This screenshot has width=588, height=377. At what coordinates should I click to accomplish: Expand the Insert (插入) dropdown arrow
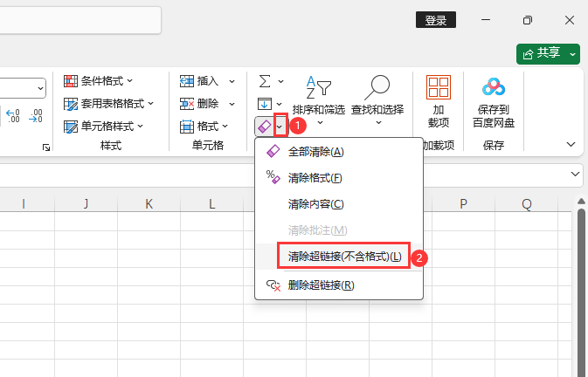[232, 81]
